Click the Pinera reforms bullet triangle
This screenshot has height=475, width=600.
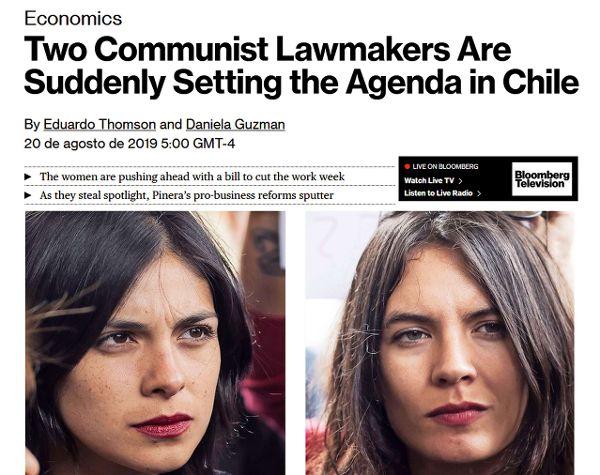28,195
